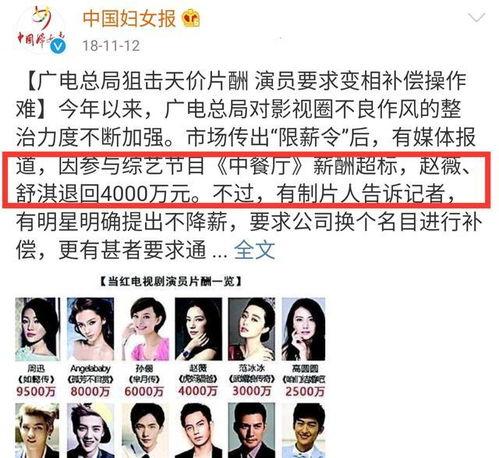Screen dimensions: 499x458
Task: Open the 中国妇女报 account name
Action: pos(129,19)
